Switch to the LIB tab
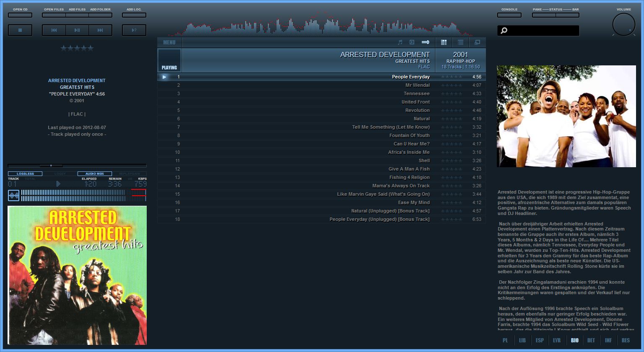644x352 pixels. click(522, 340)
